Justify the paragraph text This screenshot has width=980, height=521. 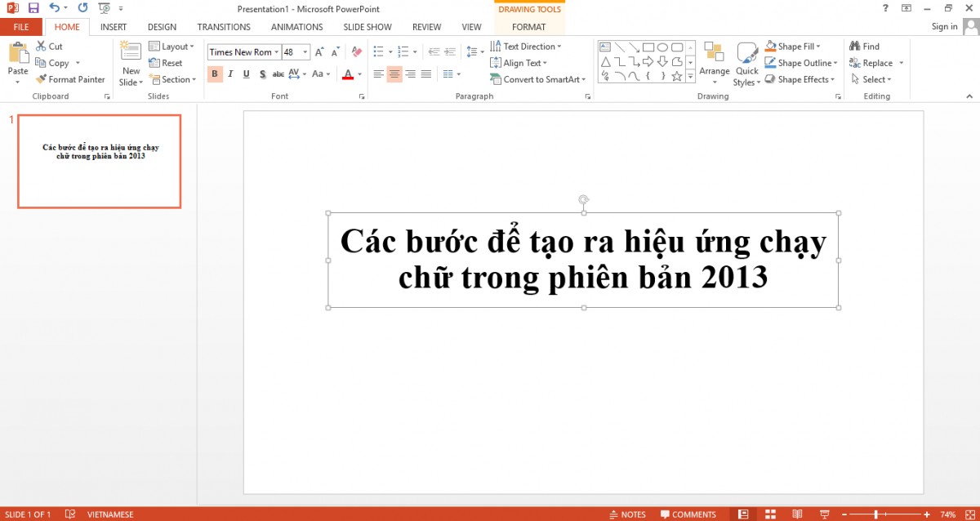pos(425,74)
